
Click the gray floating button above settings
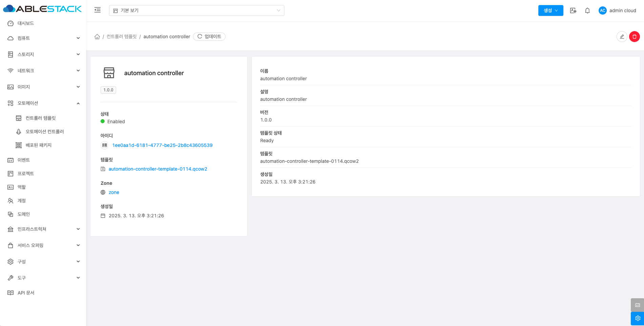[638, 305]
